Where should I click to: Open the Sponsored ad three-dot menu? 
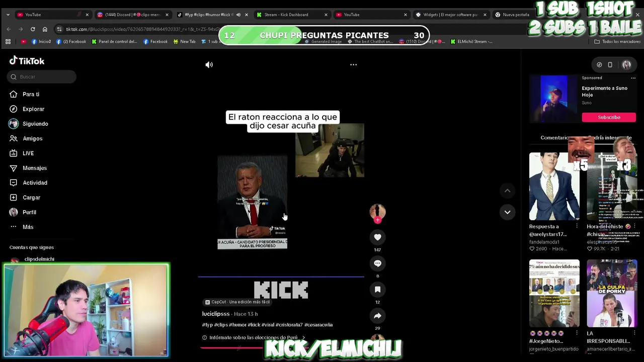point(633,78)
